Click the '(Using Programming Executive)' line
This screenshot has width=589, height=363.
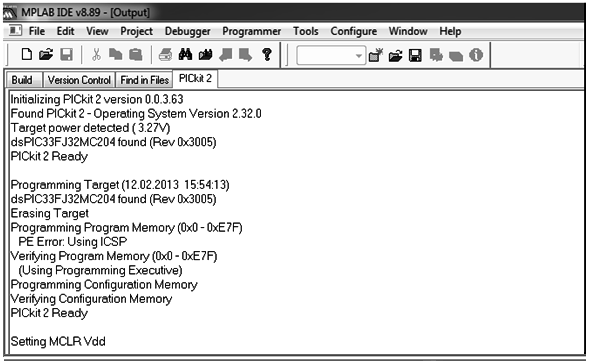click(100, 271)
